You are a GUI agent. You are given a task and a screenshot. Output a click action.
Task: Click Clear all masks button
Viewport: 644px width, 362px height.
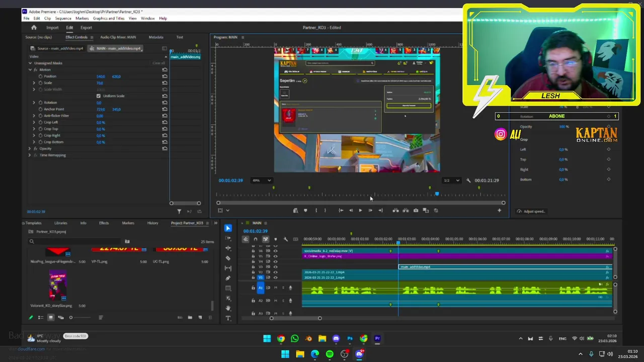[158, 63]
